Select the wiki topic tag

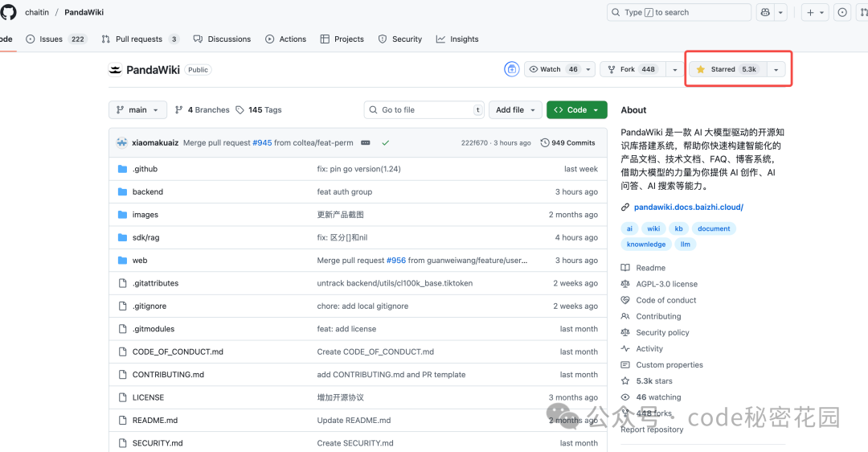[x=653, y=228]
